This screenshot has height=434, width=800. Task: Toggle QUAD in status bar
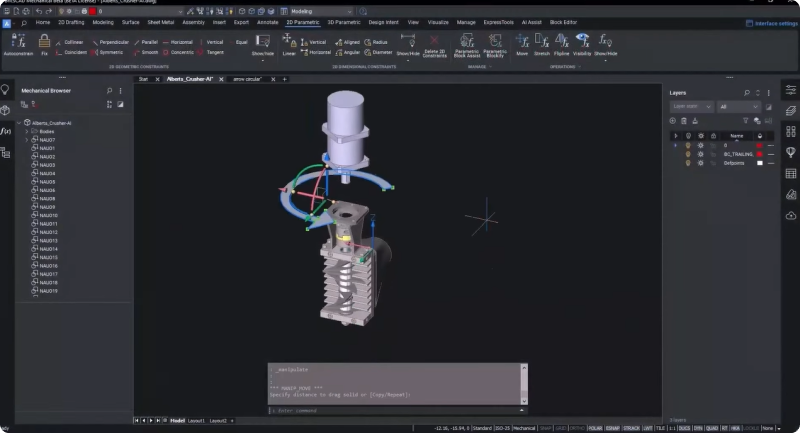[712, 428]
